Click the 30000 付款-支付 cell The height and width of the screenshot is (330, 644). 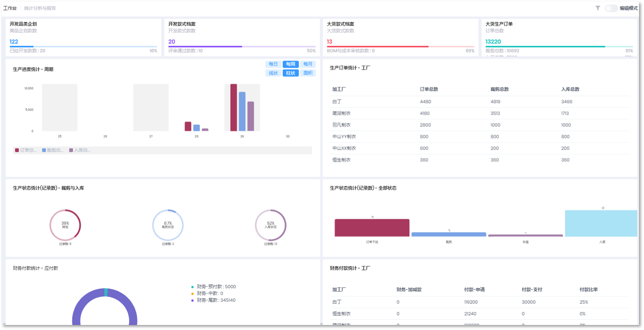pyautogui.click(x=528, y=302)
